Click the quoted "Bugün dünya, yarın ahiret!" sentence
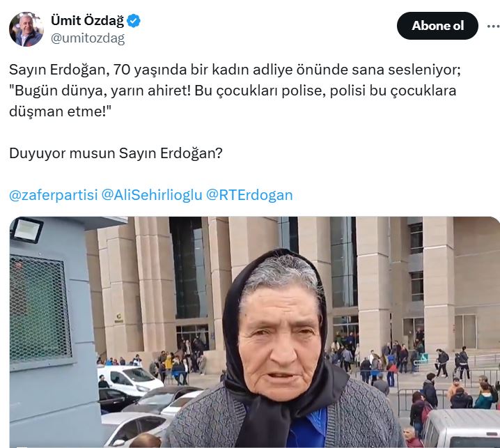 point(102,91)
